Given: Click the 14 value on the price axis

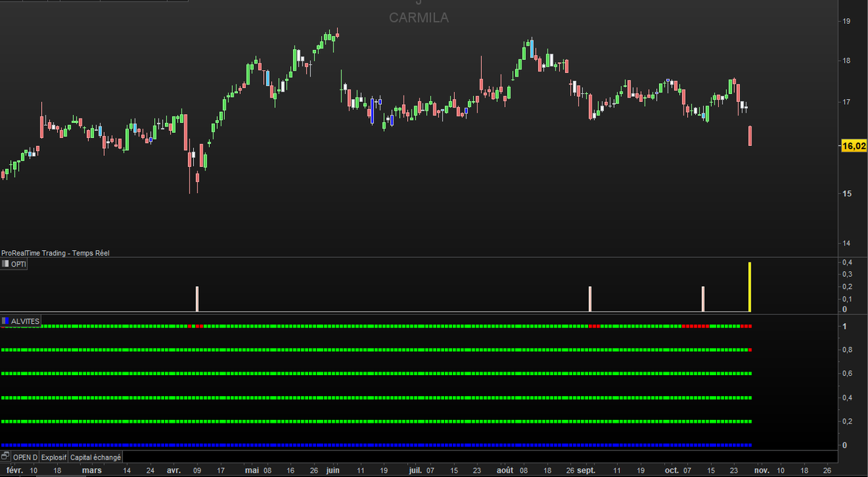Looking at the screenshot, I should click(x=846, y=243).
